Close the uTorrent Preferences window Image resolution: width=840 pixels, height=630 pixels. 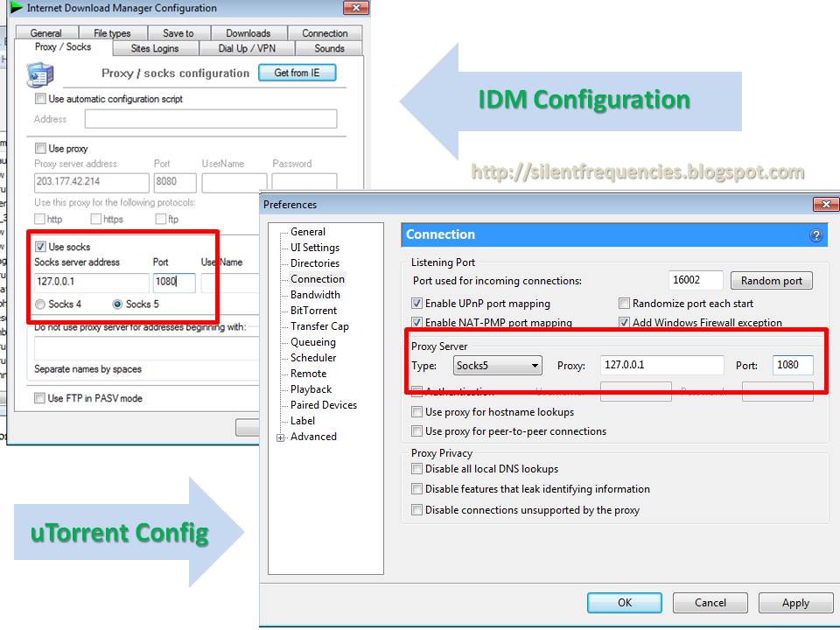(825, 204)
